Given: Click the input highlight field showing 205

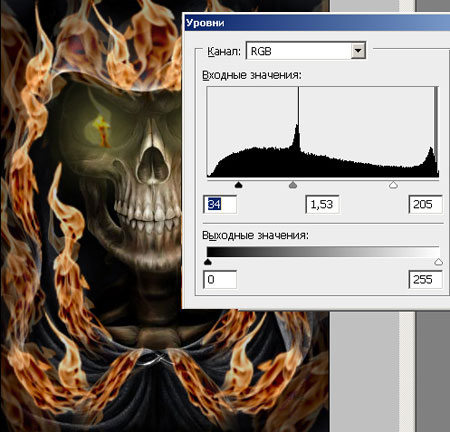Looking at the screenshot, I should point(425,204).
